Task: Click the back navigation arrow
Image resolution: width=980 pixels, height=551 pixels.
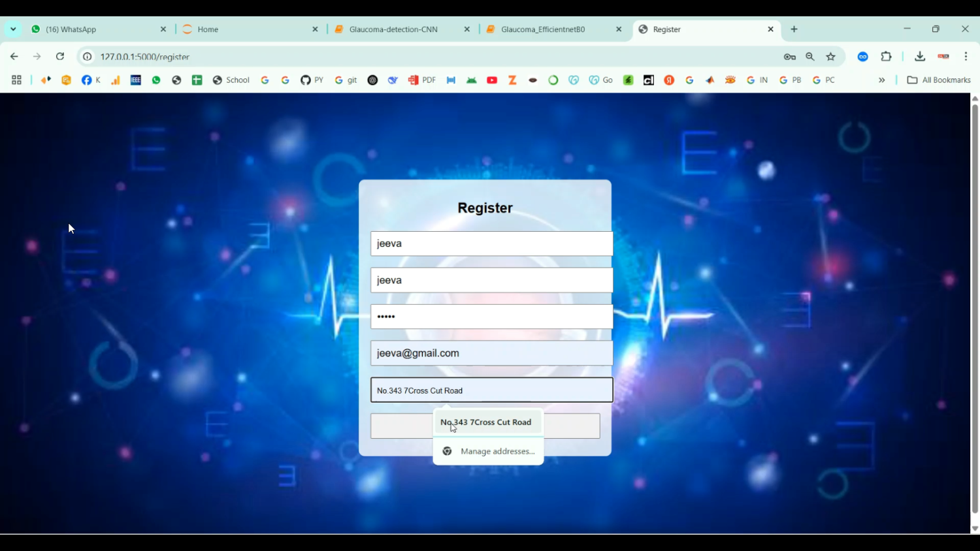Action: click(x=14, y=57)
